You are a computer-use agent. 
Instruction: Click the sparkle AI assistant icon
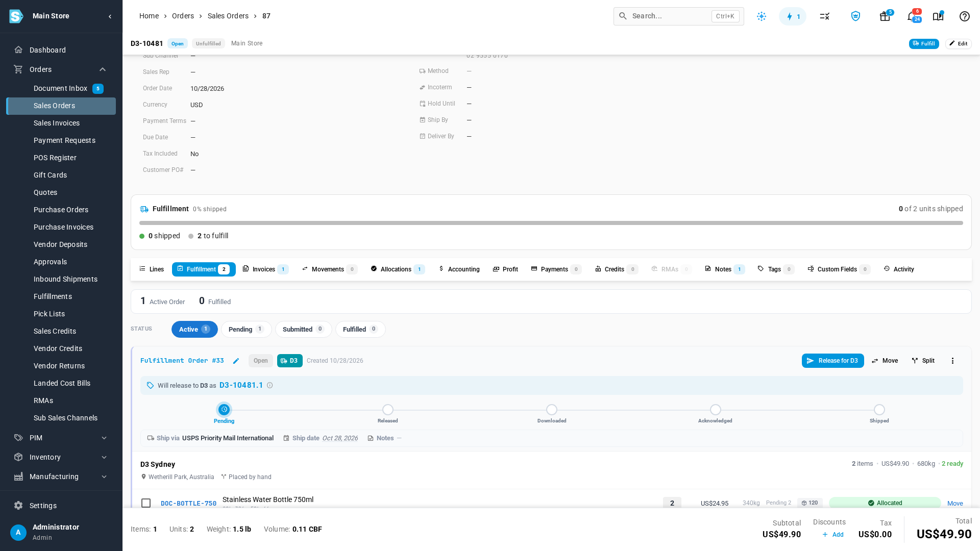(x=762, y=16)
